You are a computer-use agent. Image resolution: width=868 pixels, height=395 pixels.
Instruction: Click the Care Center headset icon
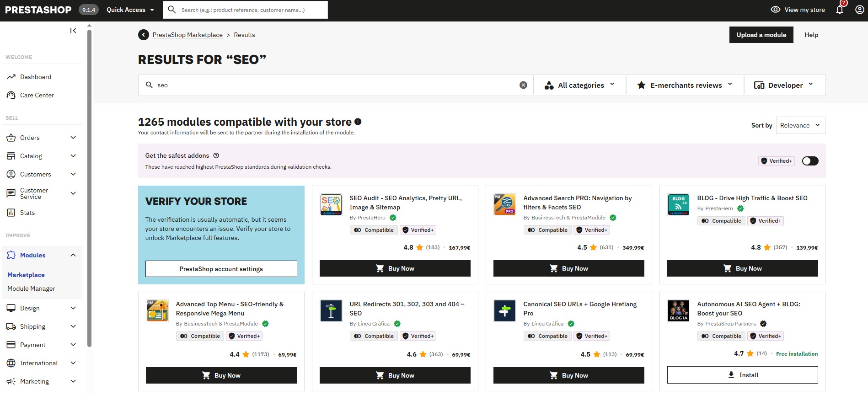[11, 95]
